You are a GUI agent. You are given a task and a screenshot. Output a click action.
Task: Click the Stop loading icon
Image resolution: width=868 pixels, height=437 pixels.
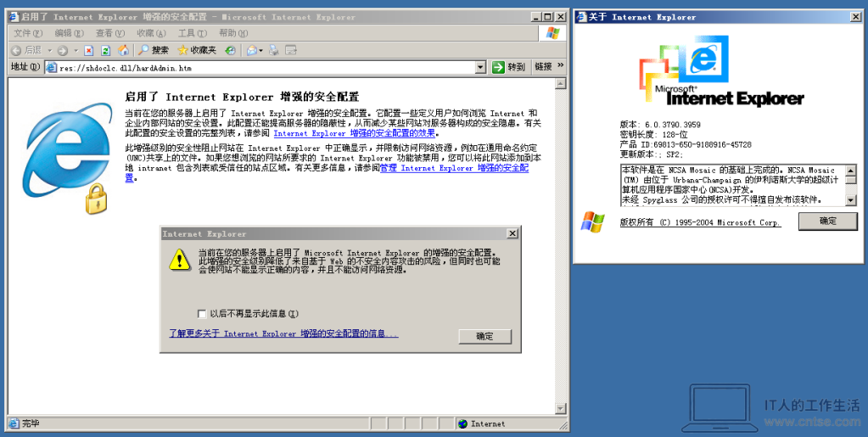tap(88, 50)
